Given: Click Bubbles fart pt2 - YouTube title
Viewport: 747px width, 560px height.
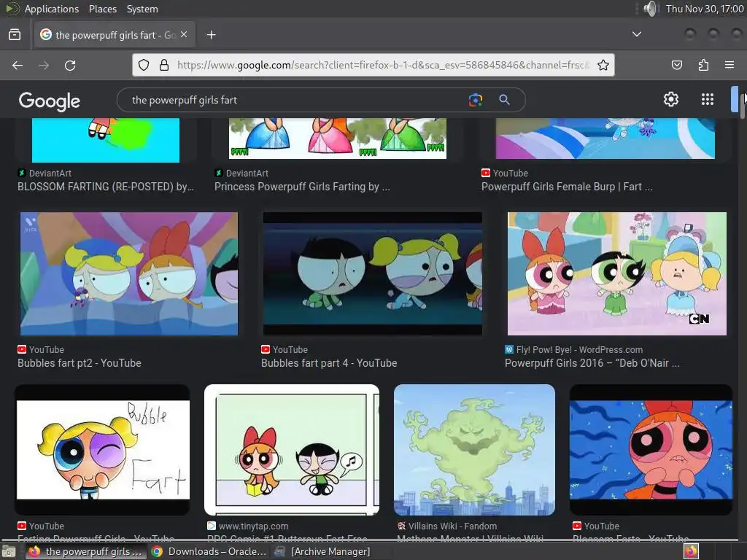Looking at the screenshot, I should pyautogui.click(x=80, y=363).
